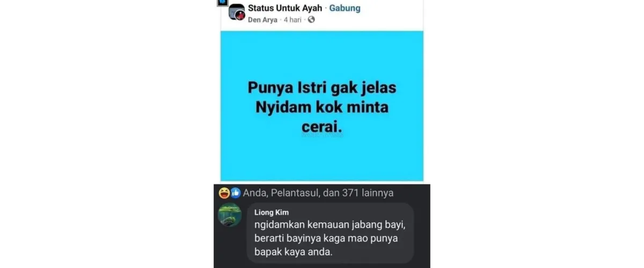Viewport: 644px width, 268px height.
Task: Open Liong Kim's round profile avatar
Action: [x=229, y=215]
